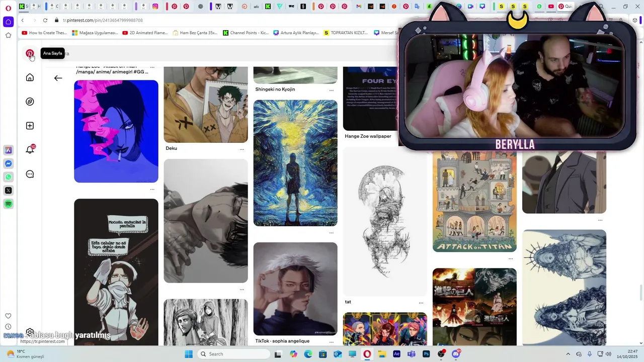Open File Explorer from the taskbar
This screenshot has width=644, height=362.
tap(382, 354)
